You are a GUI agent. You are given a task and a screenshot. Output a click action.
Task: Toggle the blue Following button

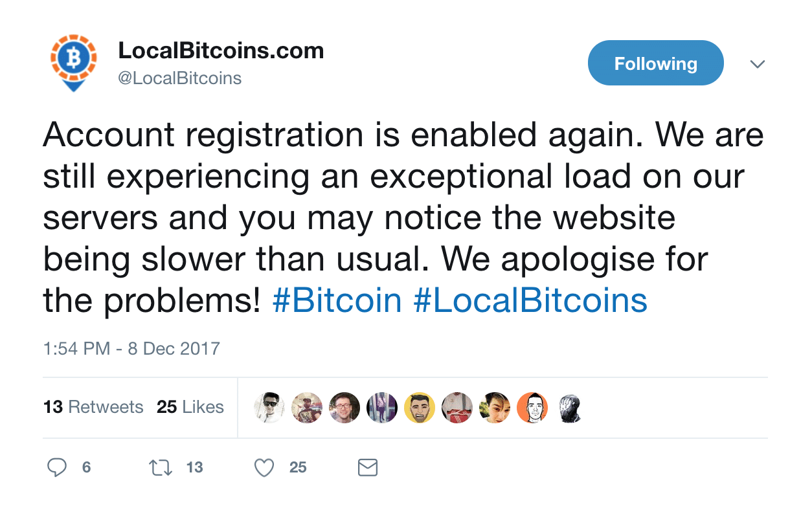(x=655, y=63)
